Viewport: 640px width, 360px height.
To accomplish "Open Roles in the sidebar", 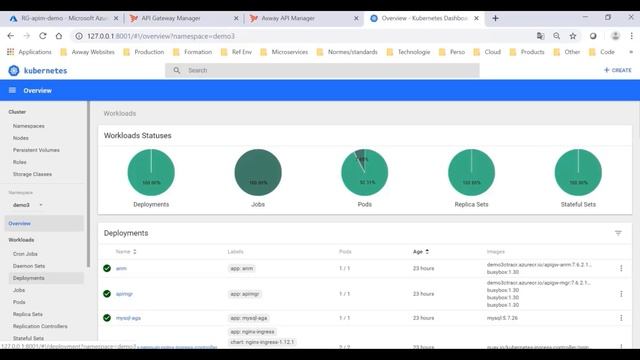I will [x=20, y=162].
